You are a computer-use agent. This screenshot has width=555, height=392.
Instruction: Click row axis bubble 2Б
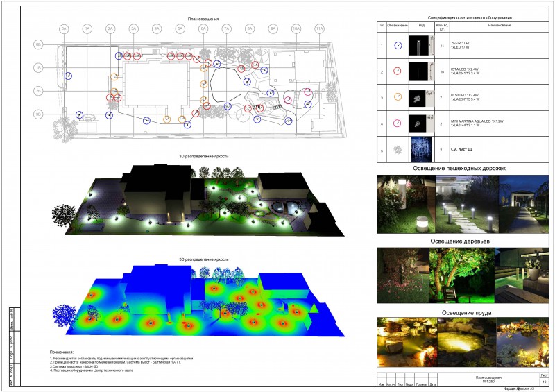click(38, 91)
